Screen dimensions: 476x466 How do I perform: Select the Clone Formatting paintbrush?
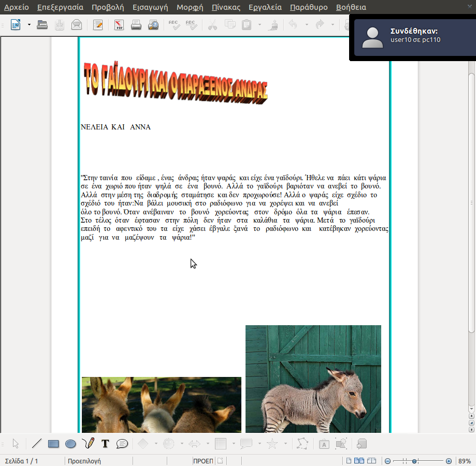pos(273,25)
